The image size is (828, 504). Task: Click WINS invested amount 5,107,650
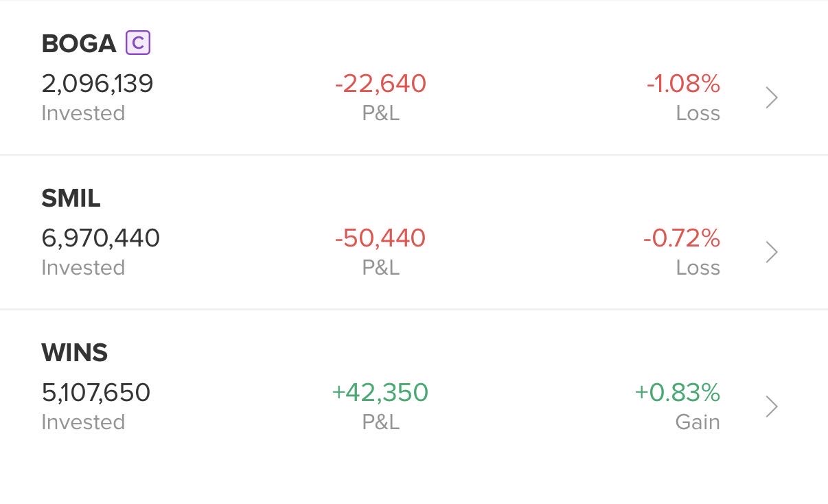pyautogui.click(x=96, y=393)
